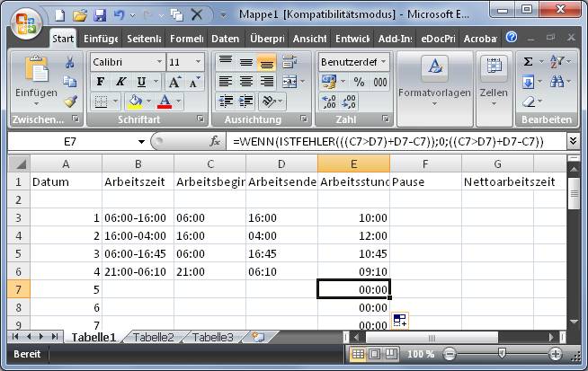Open the Benutzerdef number format dropdown
588x371 pixels.
pos(384,62)
